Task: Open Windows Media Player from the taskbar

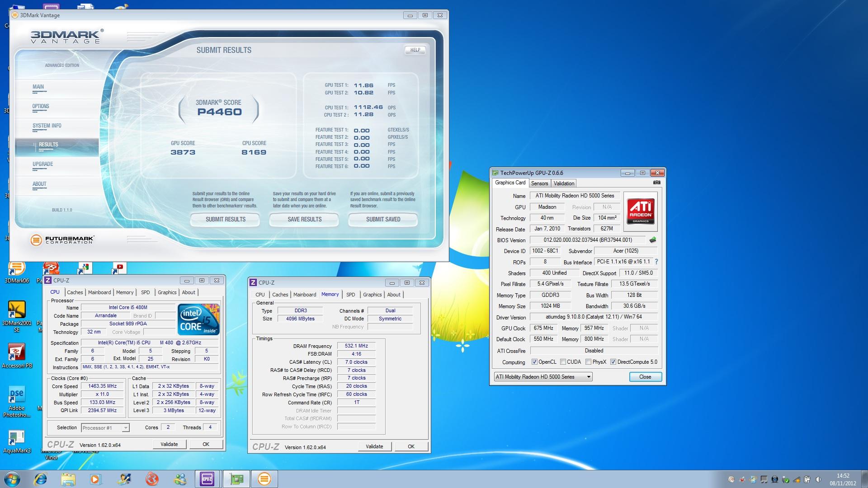Action: coord(96,479)
